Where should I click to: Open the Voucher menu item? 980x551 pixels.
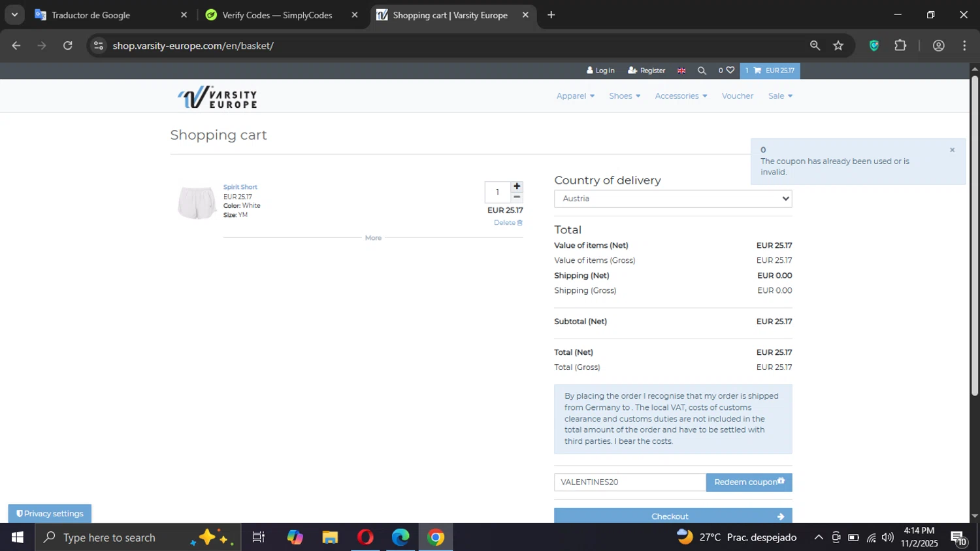pyautogui.click(x=738, y=96)
